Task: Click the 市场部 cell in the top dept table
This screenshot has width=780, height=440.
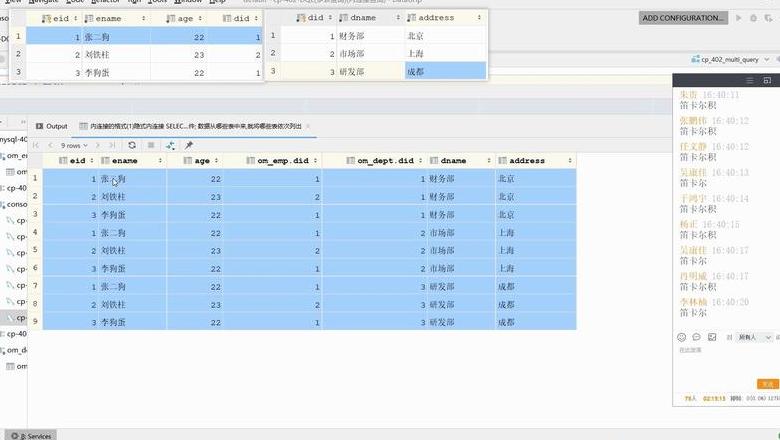Action: 370,54
